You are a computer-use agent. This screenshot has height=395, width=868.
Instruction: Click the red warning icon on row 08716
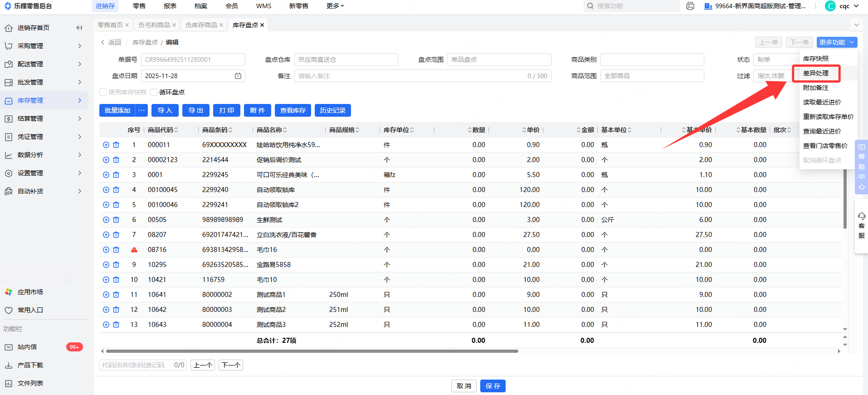[134, 250]
